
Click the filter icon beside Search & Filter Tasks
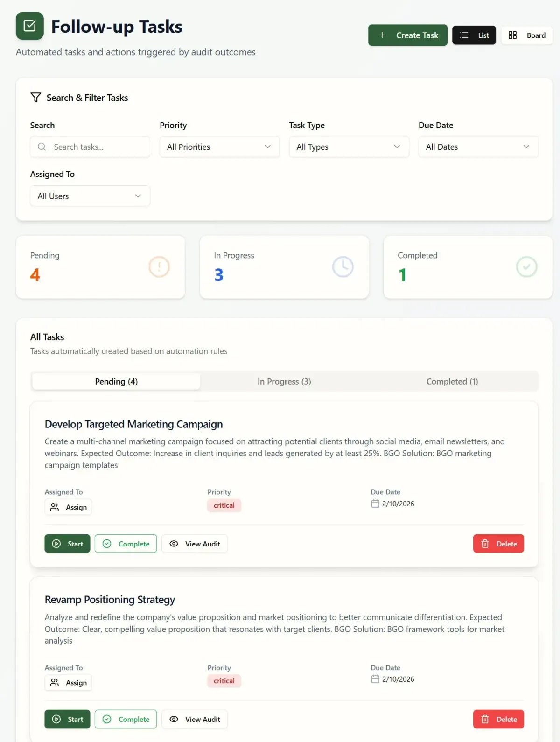36,97
